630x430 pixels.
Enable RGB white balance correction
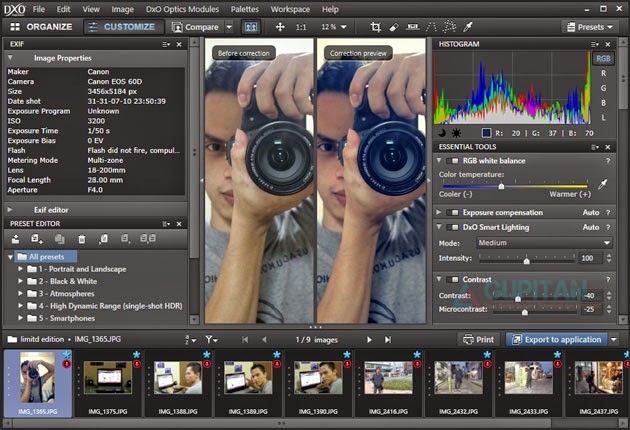point(454,160)
